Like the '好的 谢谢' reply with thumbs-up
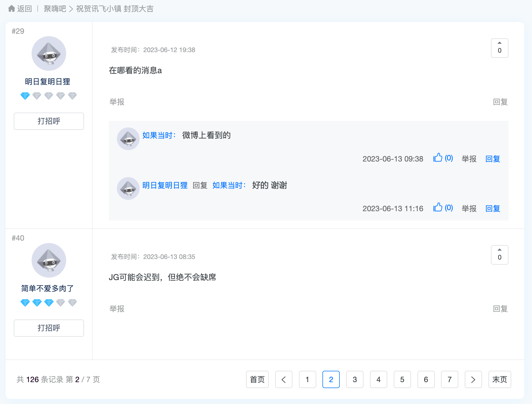Image resolution: width=532 pixels, height=404 pixels. click(x=438, y=208)
